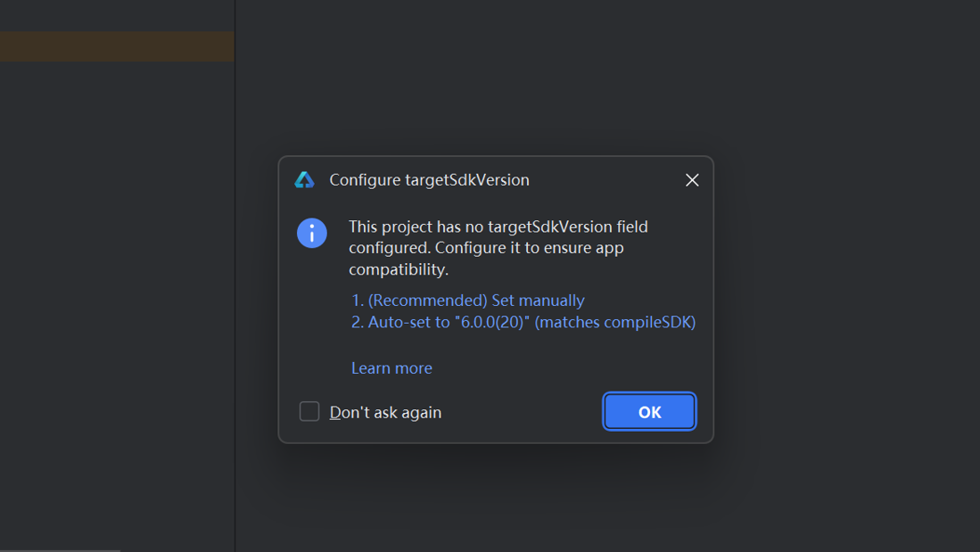Viewport: 980px width, 552px height.
Task: Close the Configure targetSdkVersion dialog with X
Action: pos(692,180)
